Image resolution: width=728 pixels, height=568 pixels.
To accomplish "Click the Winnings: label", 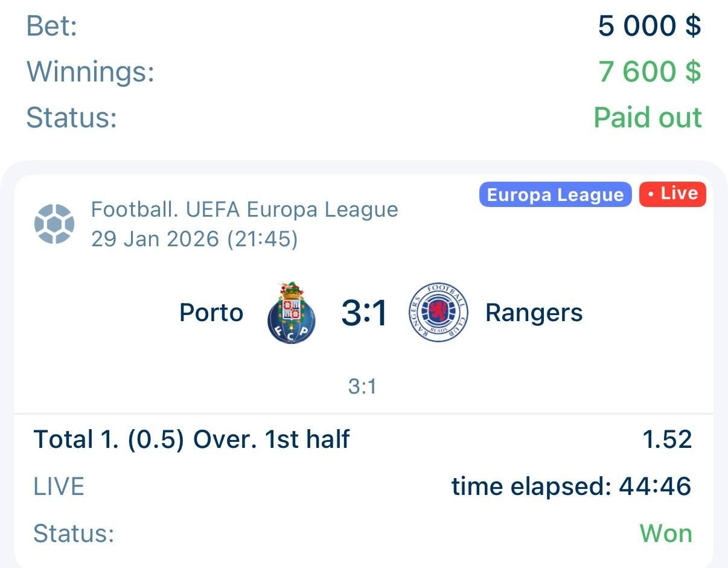I will point(91,72).
